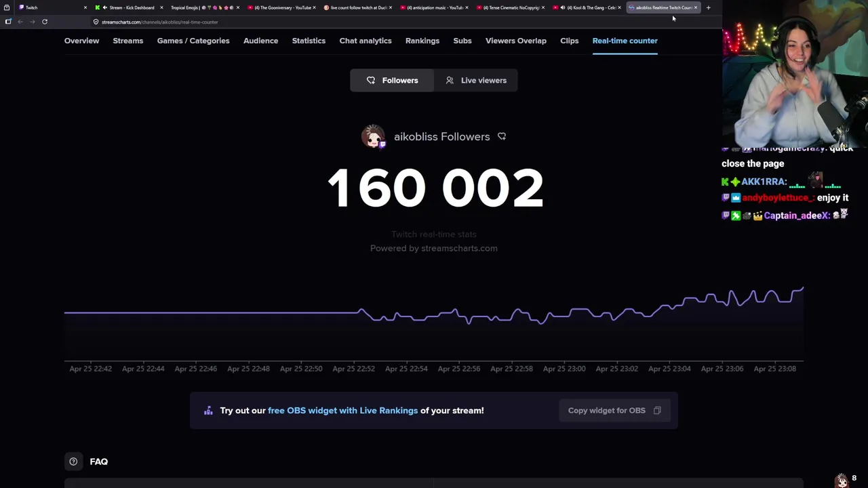Click the Apr 25 23:08 axis label

point(775,369)
